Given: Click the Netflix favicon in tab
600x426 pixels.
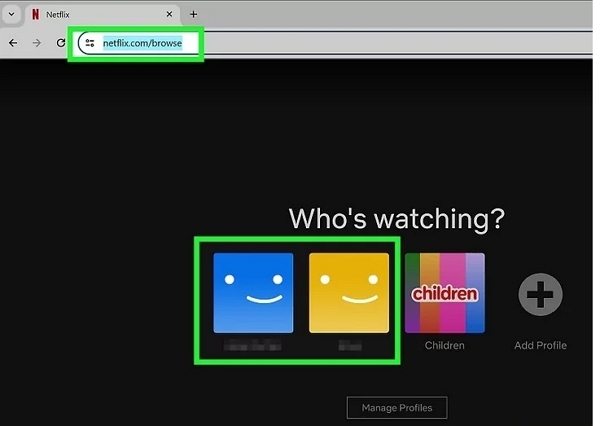Looking at the screenshot, I should pos(36,15).
